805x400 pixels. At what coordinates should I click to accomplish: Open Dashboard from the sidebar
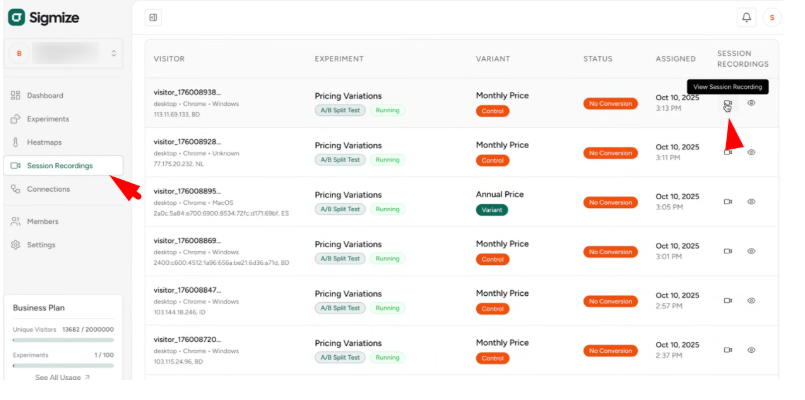45,96
